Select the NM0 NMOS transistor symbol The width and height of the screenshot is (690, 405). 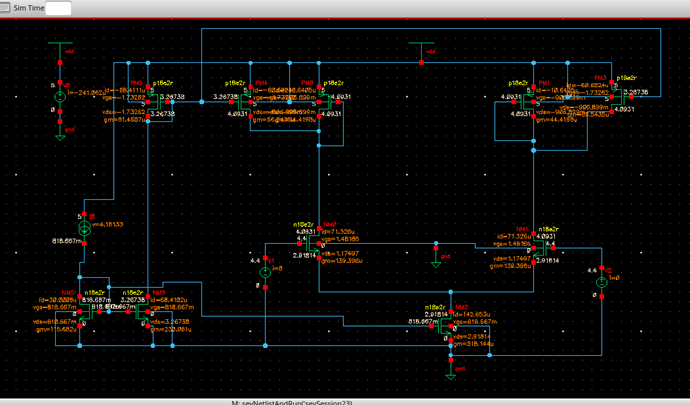(313, 243)
